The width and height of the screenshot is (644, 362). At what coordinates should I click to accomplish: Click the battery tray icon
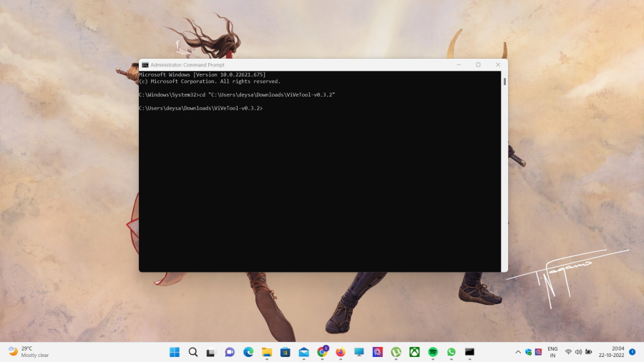[589, 352]
